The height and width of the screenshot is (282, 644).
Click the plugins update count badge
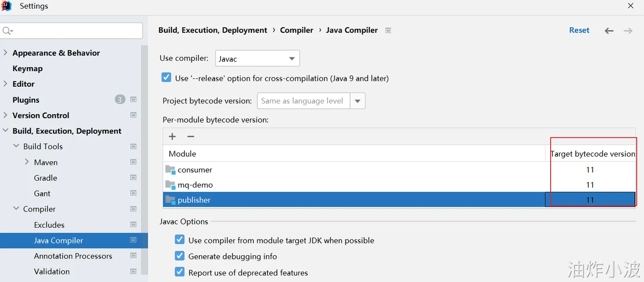coord(120,100)
